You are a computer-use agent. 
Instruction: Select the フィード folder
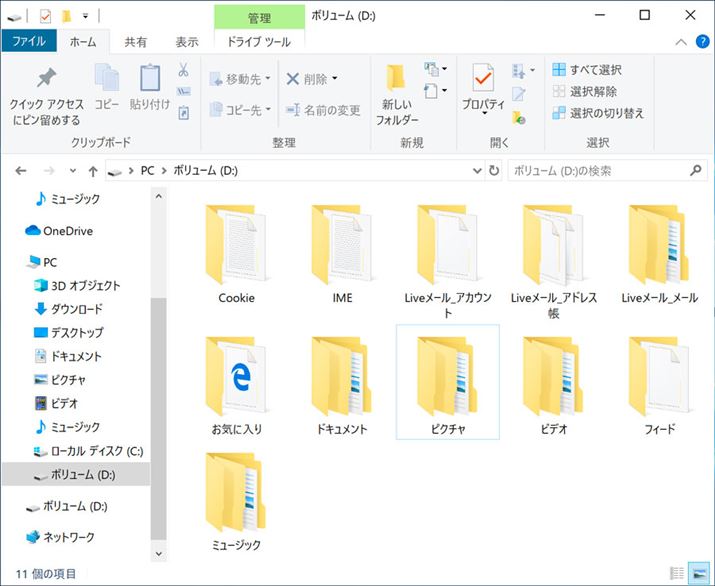coord(659,386)
